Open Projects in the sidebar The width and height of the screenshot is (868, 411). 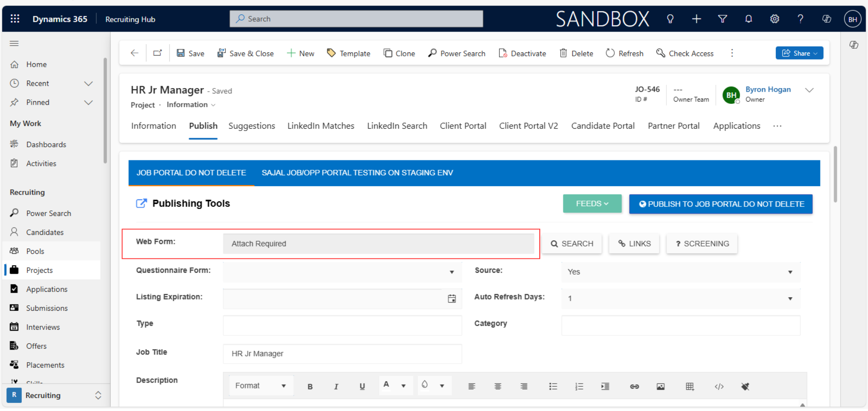click(x=52, y=270)
